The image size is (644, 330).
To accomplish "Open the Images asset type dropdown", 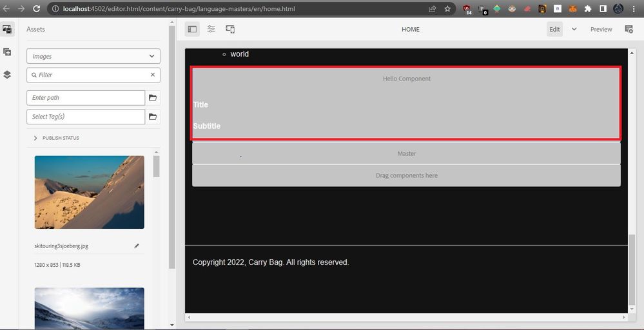I will point(93,56).
